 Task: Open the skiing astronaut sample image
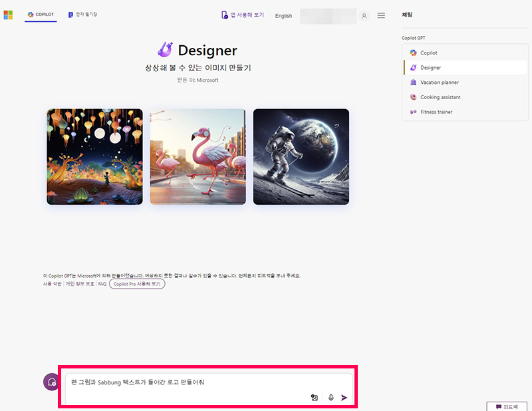[x=301, y=156]
